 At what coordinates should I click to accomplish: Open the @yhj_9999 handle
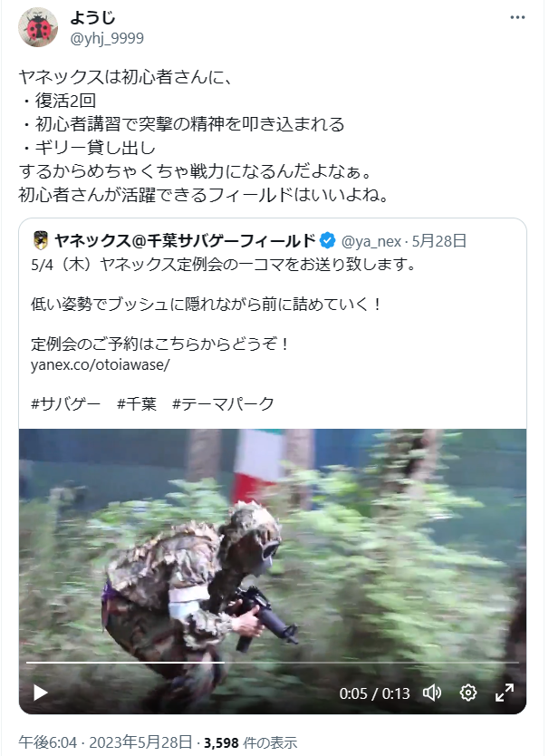tap(107, 38)
